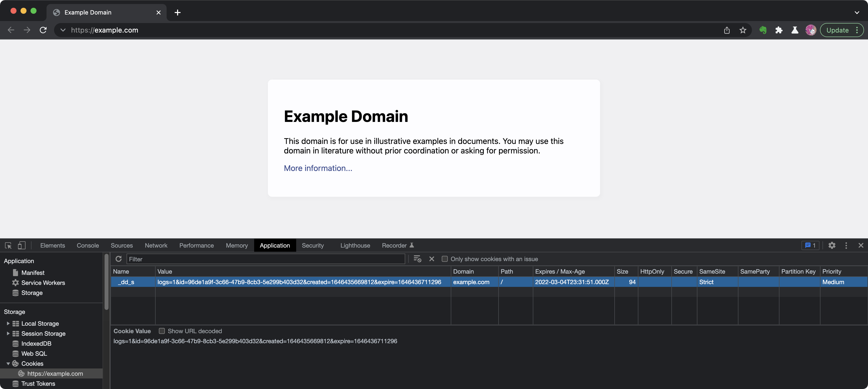Open the 'More information...' link
This screenshot has width=868, height=389.
click(x=318, y=168)
